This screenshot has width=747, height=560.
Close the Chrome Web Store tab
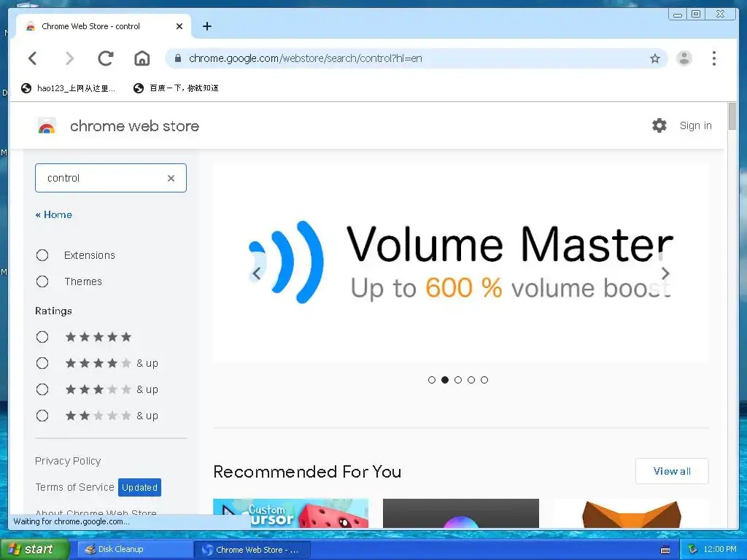179,26
